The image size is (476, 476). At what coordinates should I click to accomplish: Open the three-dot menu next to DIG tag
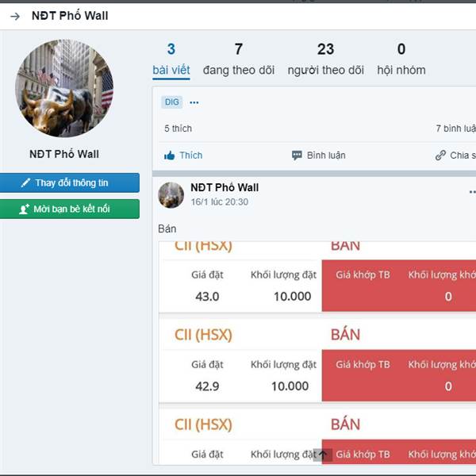tap(194, 102)
